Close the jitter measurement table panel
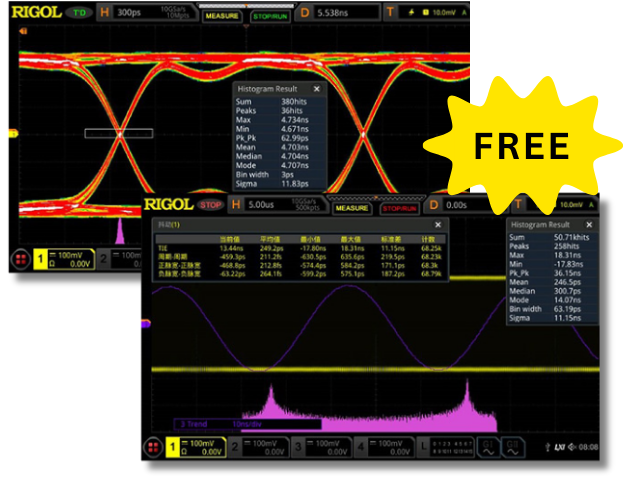 point(439,225)
